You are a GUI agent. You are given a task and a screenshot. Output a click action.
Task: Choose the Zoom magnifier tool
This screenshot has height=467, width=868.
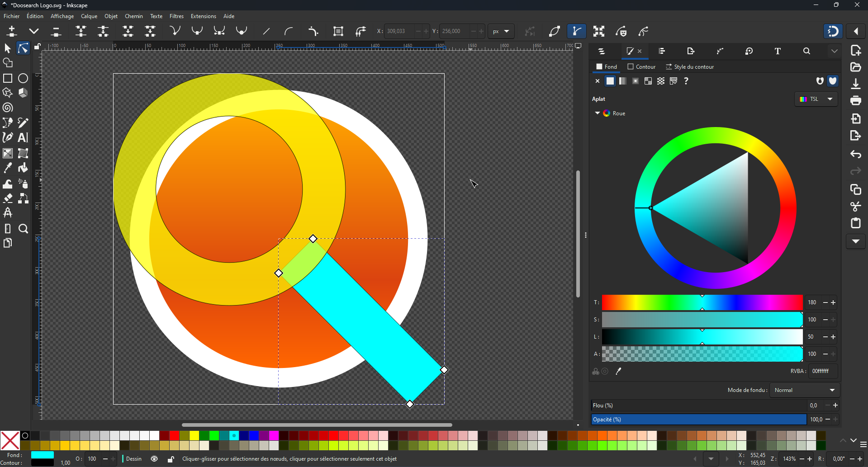pyautogui.click(x=23, y=229)
